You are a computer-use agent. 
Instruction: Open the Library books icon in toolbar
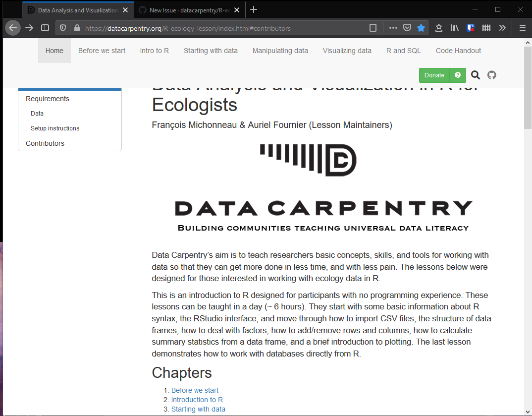pos(455,28)
